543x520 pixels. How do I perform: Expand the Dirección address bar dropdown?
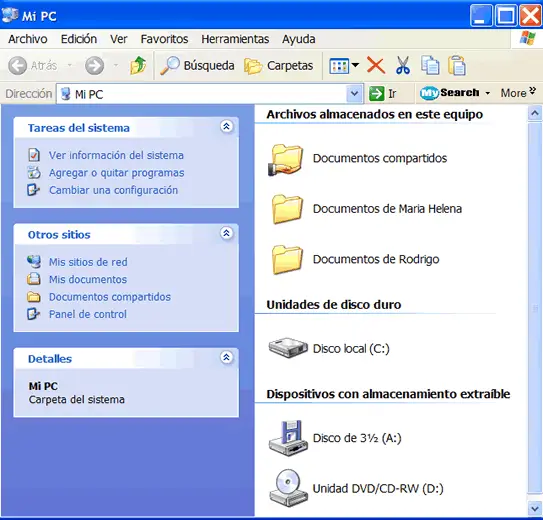pyautogui.click(x=354, y=93)
